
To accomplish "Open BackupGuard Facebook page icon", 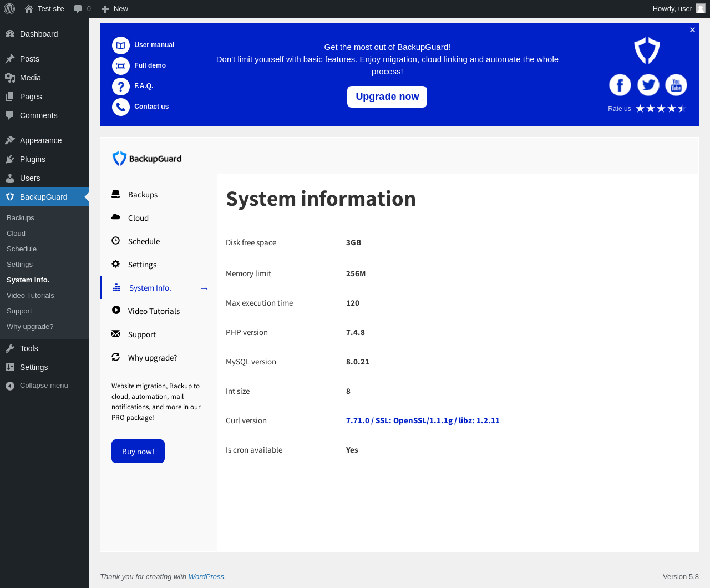I will (x=620, y=85).
